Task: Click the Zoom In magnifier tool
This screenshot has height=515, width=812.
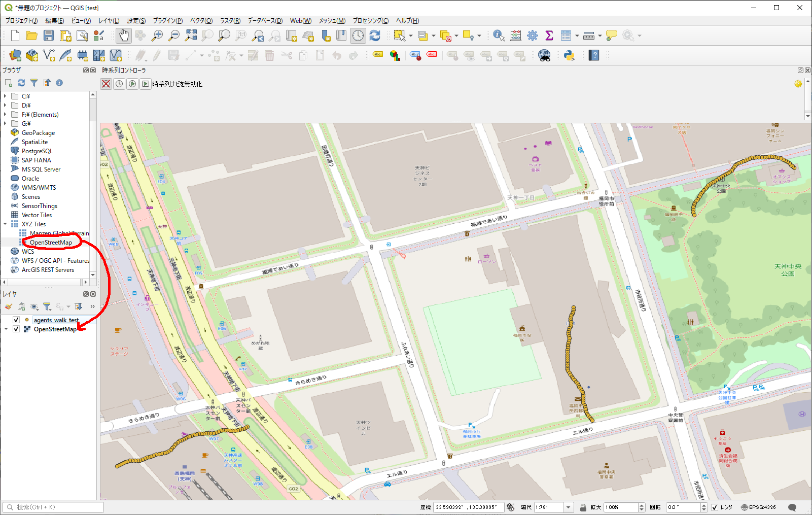Action: point(157,36)
